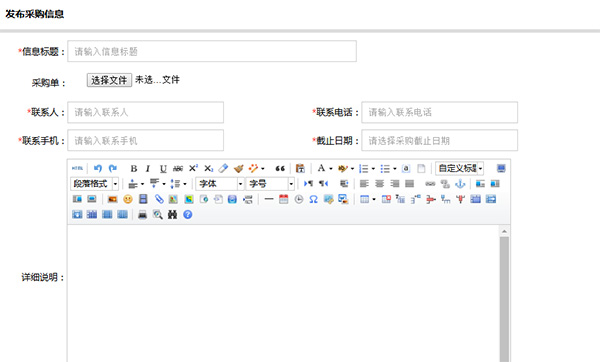Open the 字体 font family dropdown
Image resolution: width=600 pixels, height=362 pixels.
point(220,184)
